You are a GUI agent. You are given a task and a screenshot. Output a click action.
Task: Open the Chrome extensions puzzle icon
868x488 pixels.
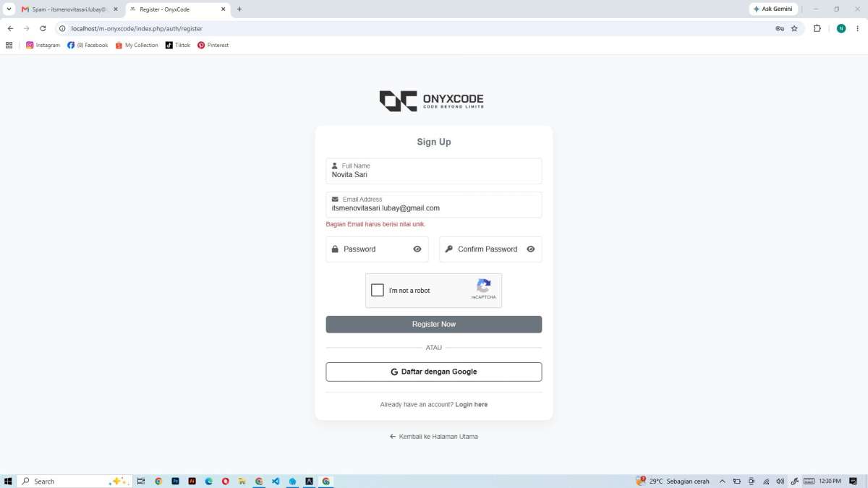tap(817, 29)
